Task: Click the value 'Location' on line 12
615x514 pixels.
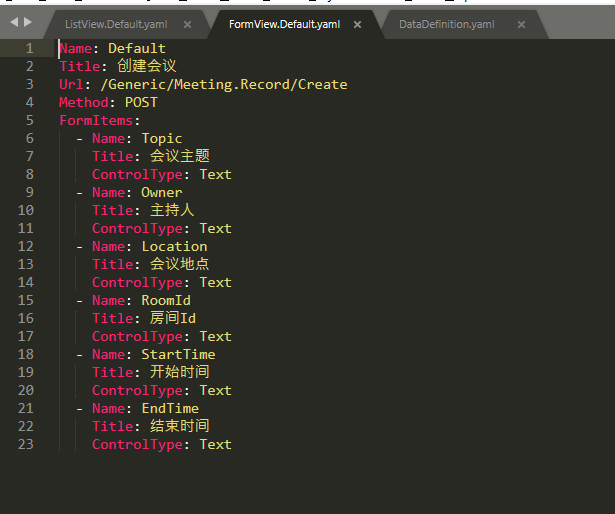Action: pyautogui.click(x=174, y=246)
